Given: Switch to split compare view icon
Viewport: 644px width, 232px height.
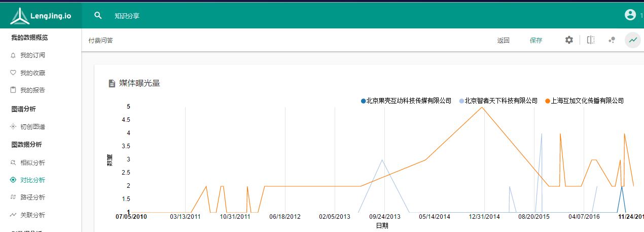Looking at the screenshot, I should (591, 40).
